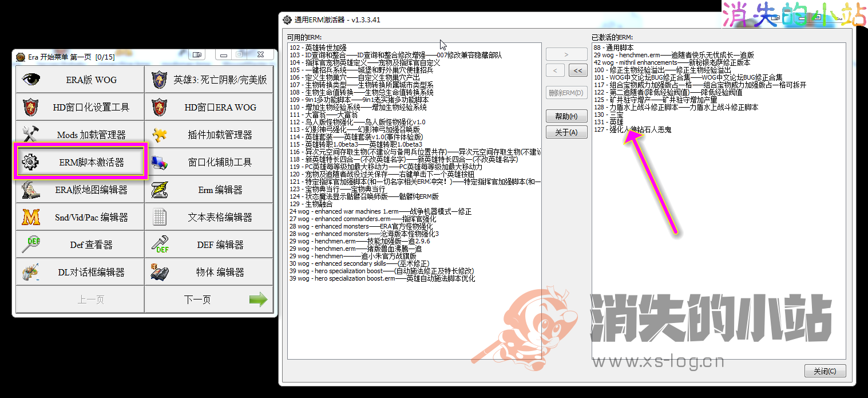This screenshot has height=398, width=868.
Task: Open 文本表格编辑器 via its table sheet icon
Action: click(x=160, y=217)
